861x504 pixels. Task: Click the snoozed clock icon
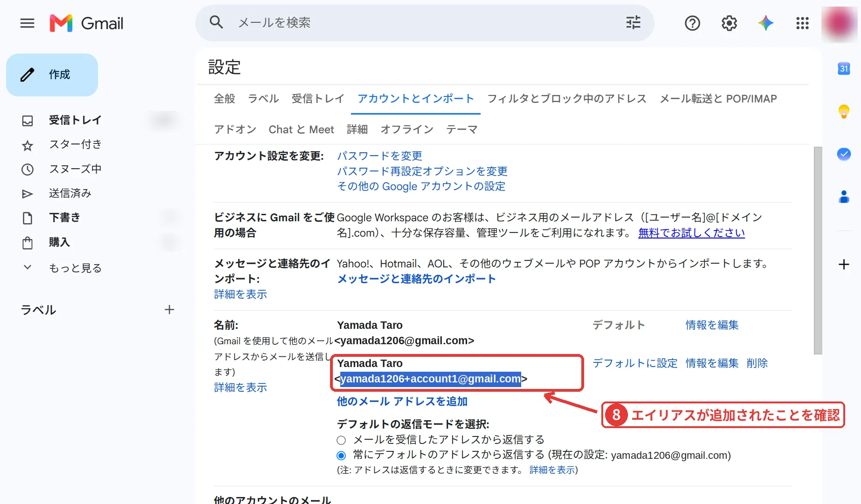point(28,170)
